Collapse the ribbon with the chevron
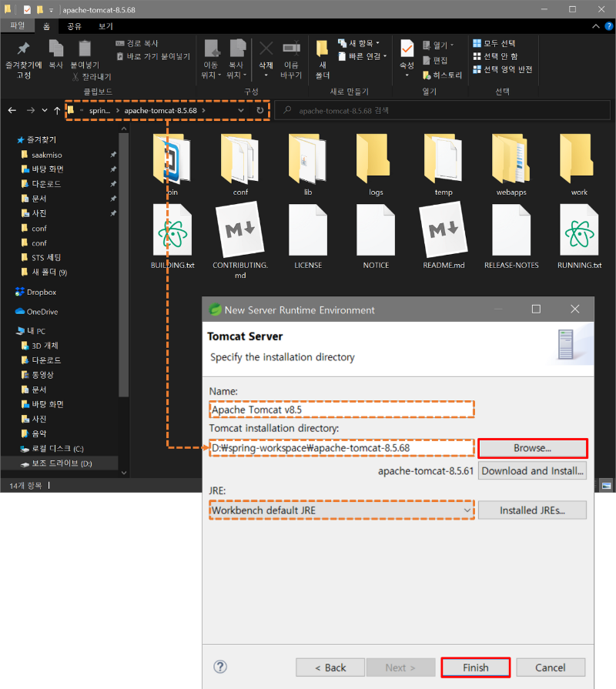Screen dimensions: 616x689 pos(596,26)
